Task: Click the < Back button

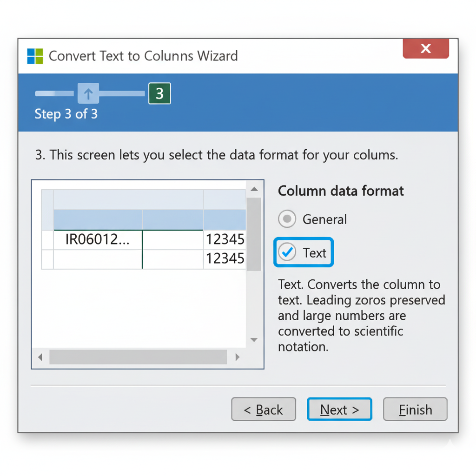Action: click(x=264, y=410)
